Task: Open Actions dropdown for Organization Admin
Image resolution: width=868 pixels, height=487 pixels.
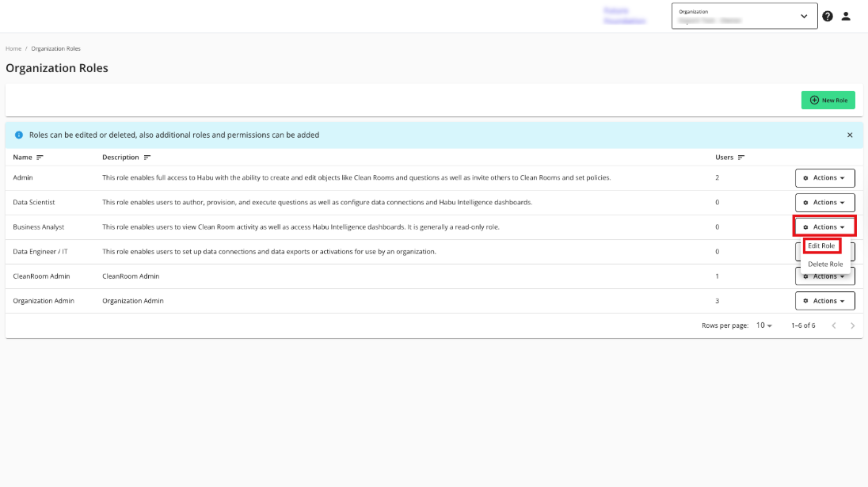Action: [x=824, y=301]
